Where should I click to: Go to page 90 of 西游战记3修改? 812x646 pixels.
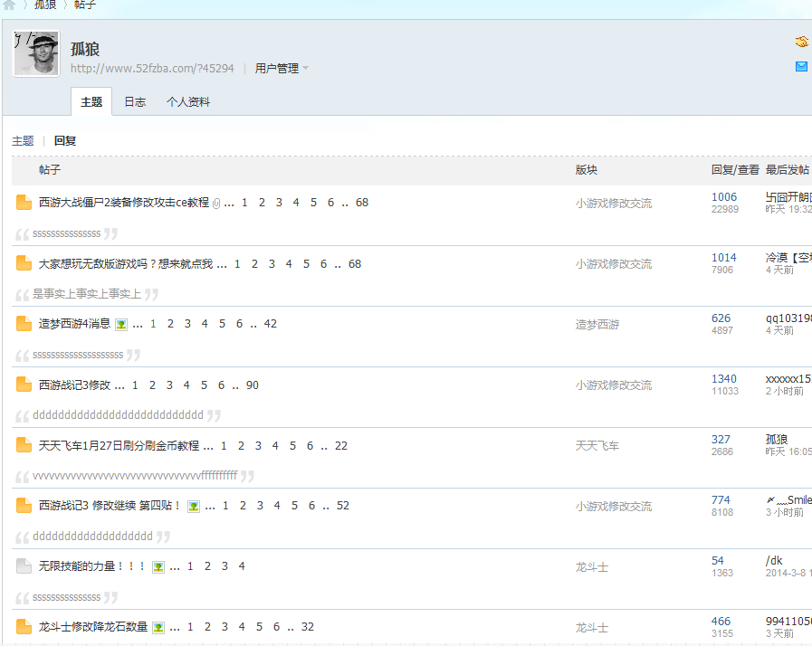click(x=253, y=385)
